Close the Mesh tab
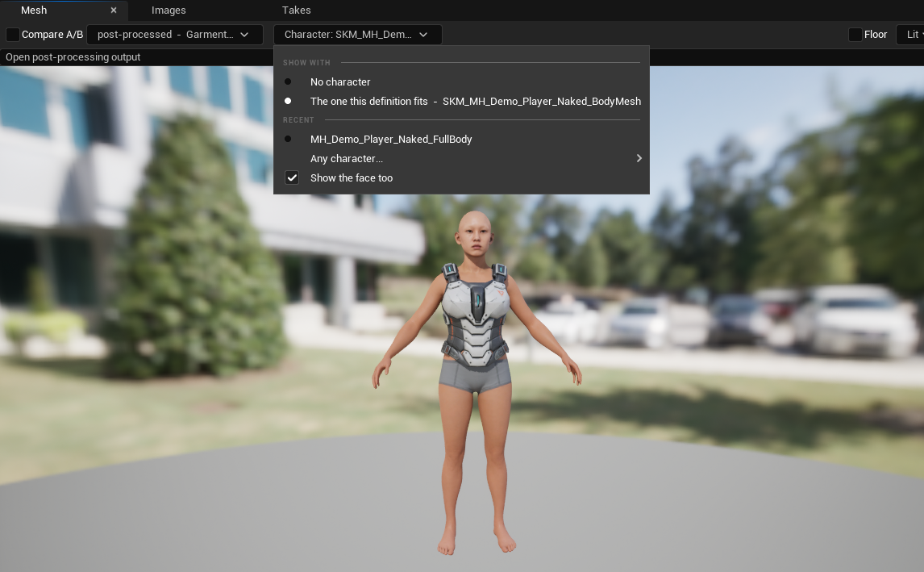 coord(114,10)
